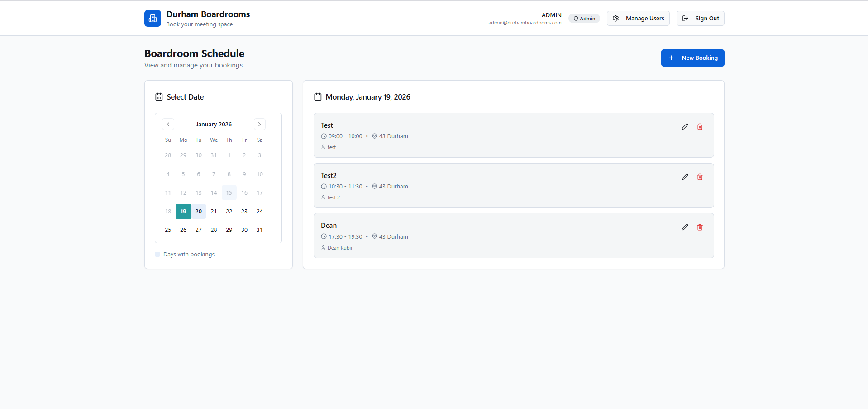This screenshot has height=409, width=868.
Task: Open Manage Users settings
Action: click(638, 19)
